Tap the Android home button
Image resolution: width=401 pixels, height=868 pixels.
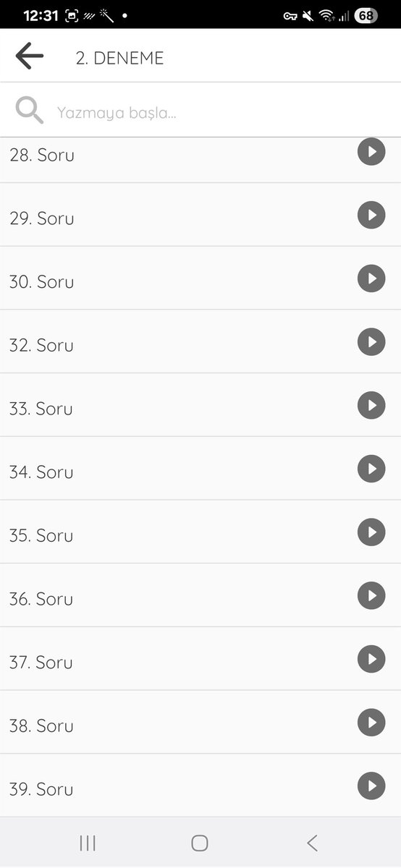pos(200,843)
